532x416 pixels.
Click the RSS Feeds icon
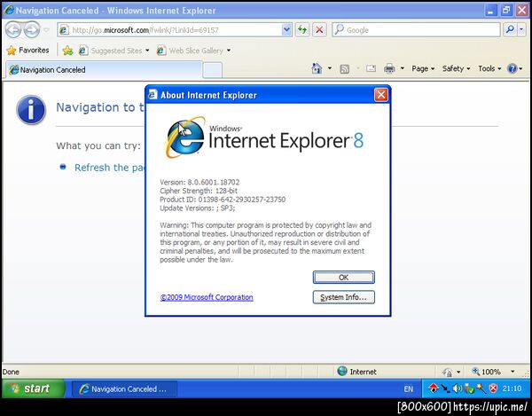pos(344,69)
